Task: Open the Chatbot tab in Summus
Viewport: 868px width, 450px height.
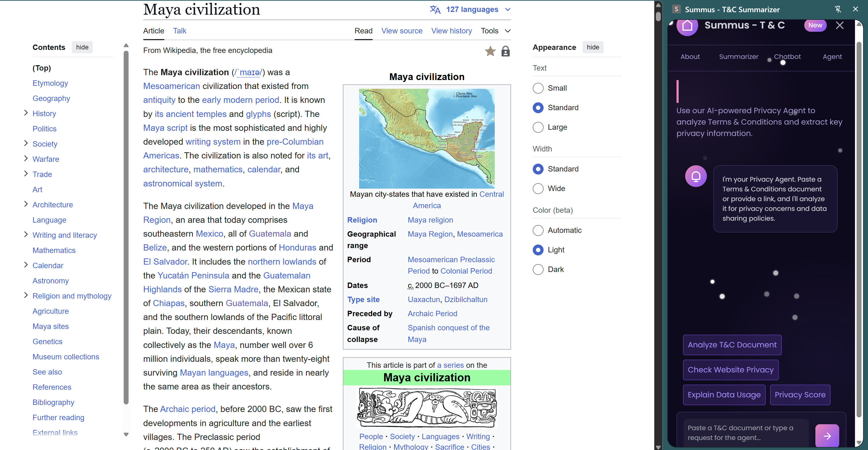Action: [787, 57]
